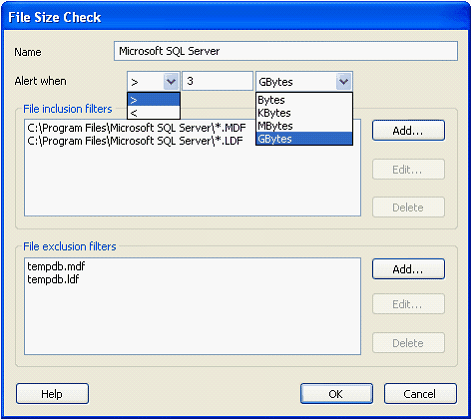Image resolution: width=472 pixels, height=420 pixels.
Task: Click the Name input field
Action: coord(286,51)
